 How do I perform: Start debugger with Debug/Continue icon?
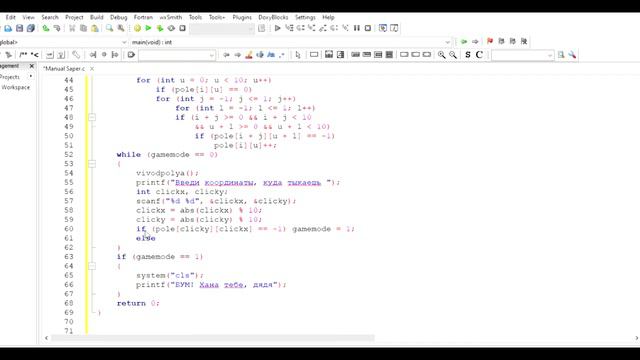278,28
